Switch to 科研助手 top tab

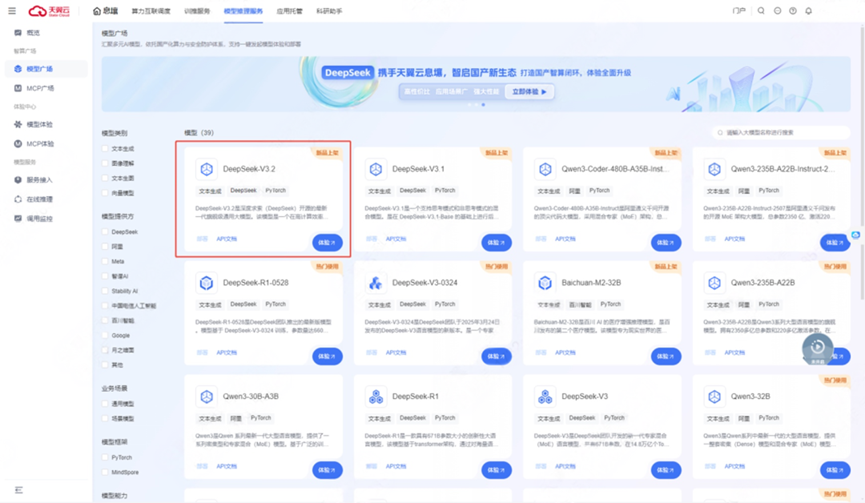[x=329, y=11]
